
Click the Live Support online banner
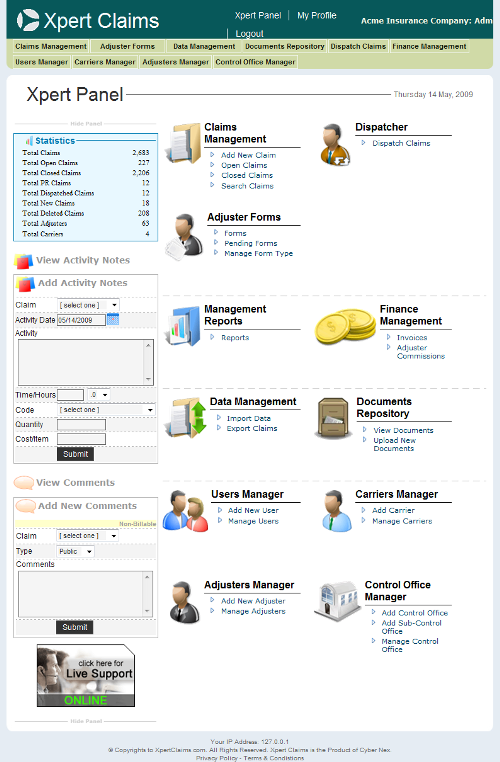point(86,675)
